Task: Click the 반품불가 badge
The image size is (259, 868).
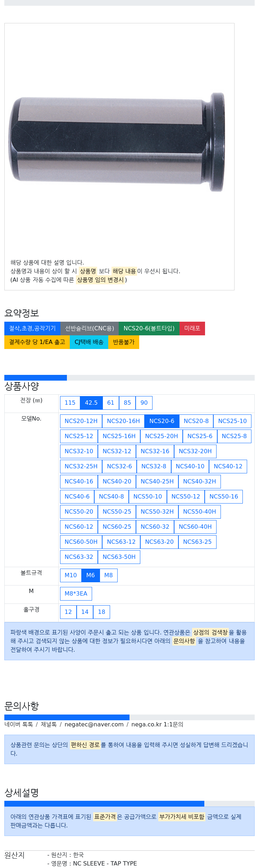Action: [124, 342]
